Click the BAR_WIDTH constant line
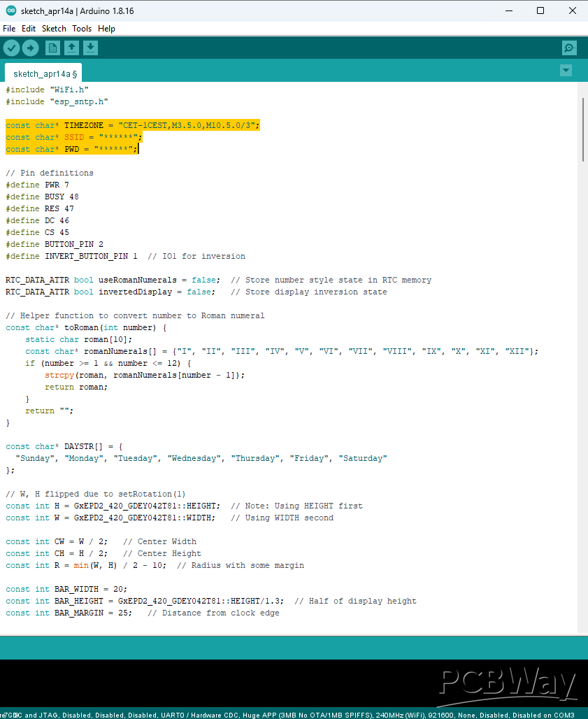This screenshot has height=719, width=588. point(66,589)
